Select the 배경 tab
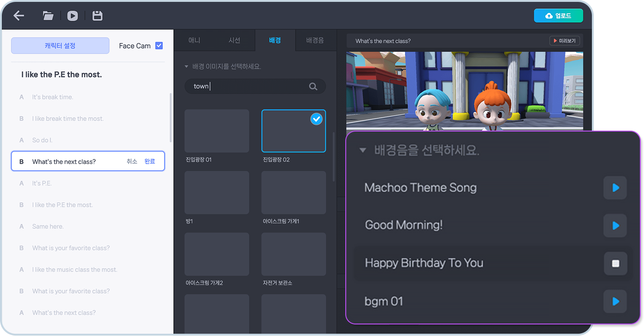Image resolution: width=644 pixels, height=336 pixels. 275,40
